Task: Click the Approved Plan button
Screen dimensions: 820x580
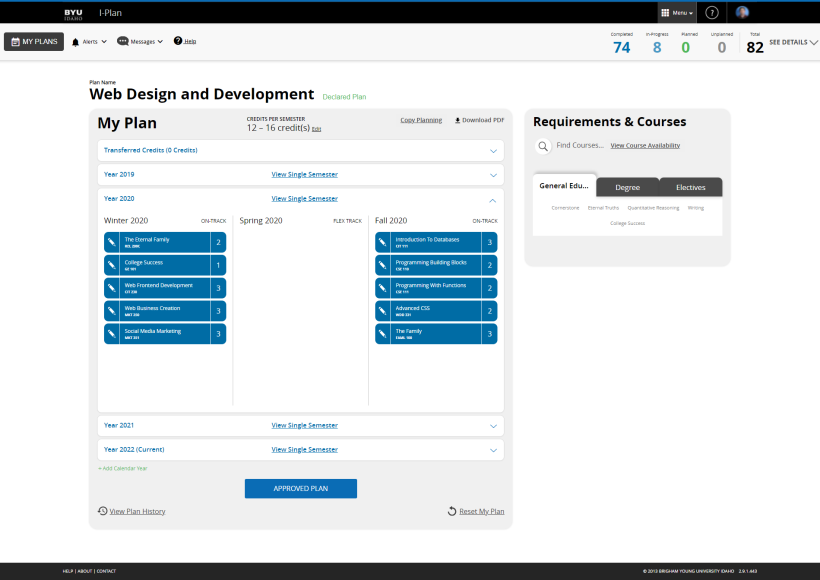Action: pos(300,489)
